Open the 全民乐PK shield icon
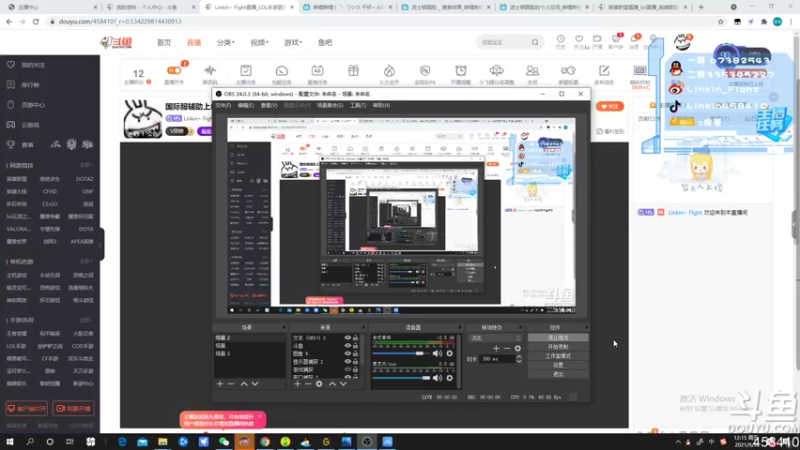Viewport: 800px width, 450px height. click(424, 71)
